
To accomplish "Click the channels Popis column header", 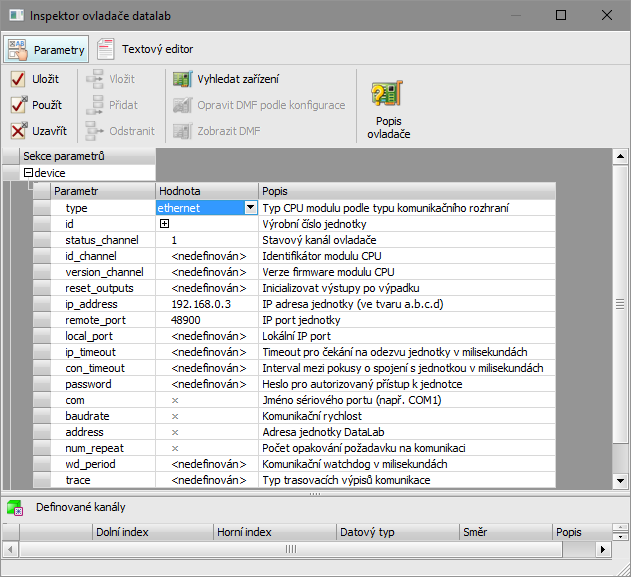I will click(x=582, y=532).
